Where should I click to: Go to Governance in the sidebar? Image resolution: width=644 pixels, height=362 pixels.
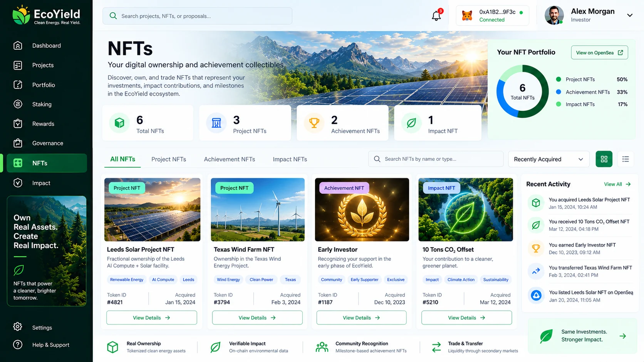tap(47, 143)
